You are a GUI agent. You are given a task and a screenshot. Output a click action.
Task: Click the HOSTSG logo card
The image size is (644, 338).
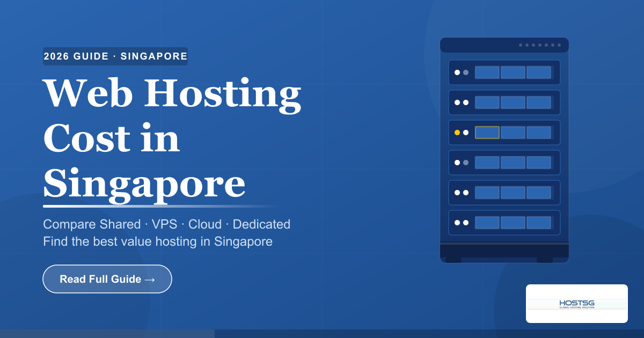coord(576,303)
